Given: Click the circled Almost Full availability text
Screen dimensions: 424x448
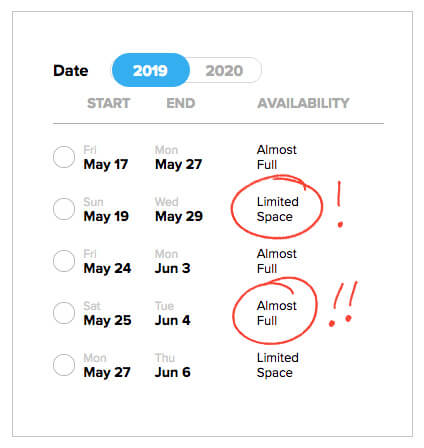Looking at the screenshot, I should 277,313.
